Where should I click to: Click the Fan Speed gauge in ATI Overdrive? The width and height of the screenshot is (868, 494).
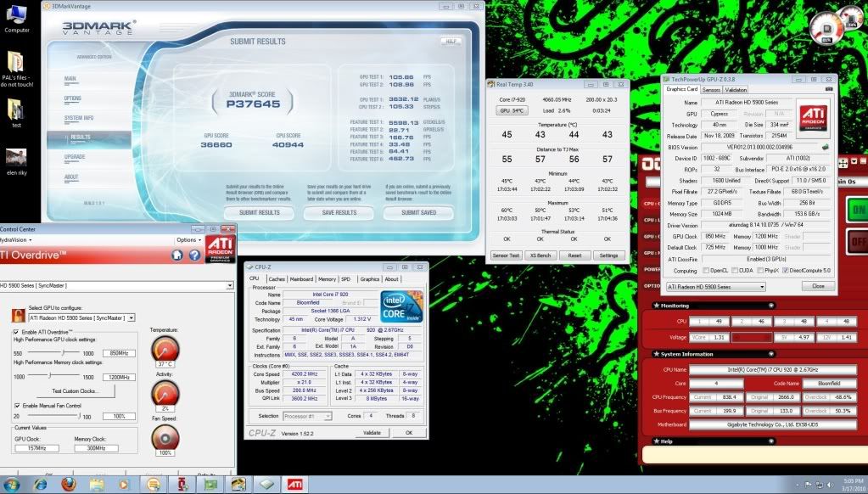(165, 437)
